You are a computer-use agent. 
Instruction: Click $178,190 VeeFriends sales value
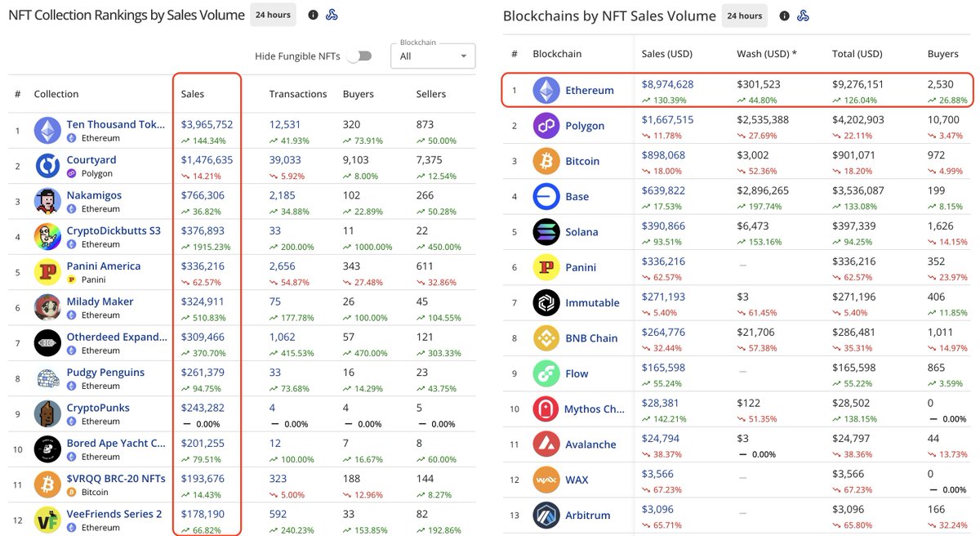(203, 514)
